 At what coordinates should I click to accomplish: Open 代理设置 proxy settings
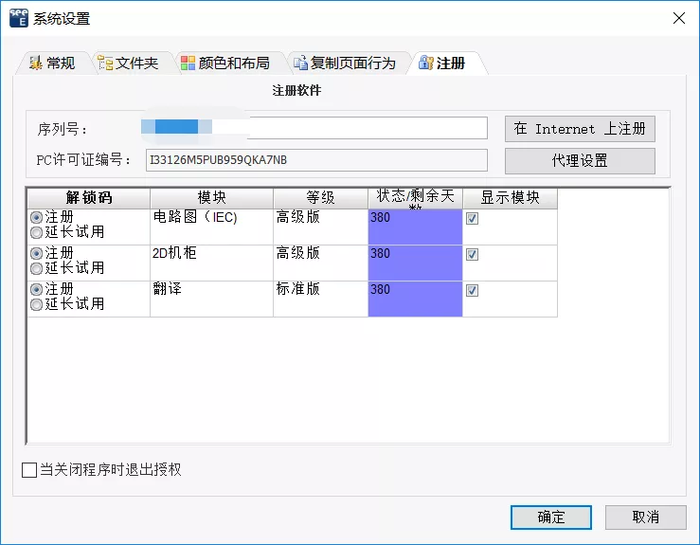click(580, 161)
